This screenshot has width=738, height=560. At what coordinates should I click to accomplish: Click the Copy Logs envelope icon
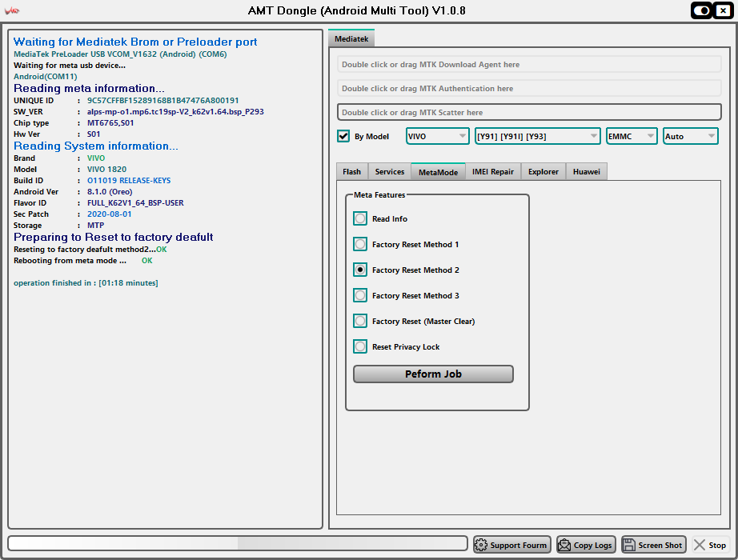coord(564,545)
